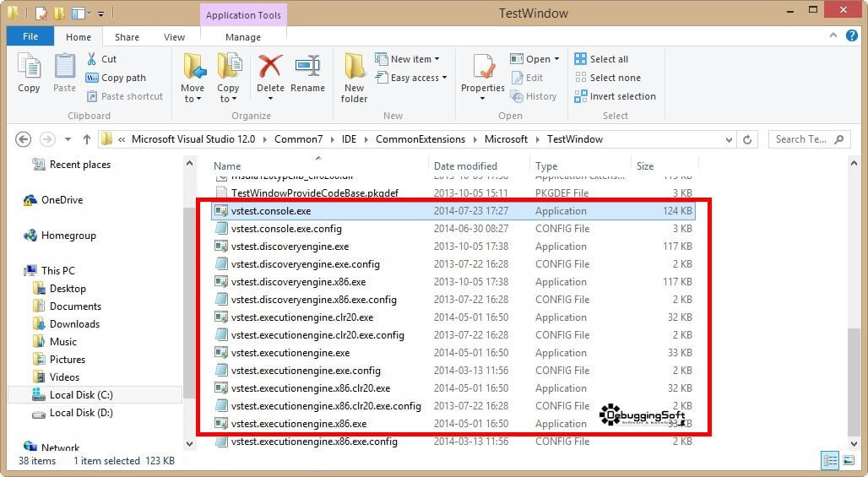Image resolution: width=868 pixels, height=477 pixels.
Task: Click Invert selection
Action: [x=615, y=96]
